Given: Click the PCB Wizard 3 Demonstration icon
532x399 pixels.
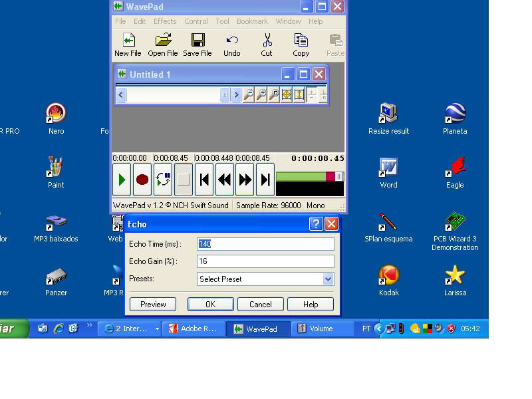Looking at the screenshot, I should (x=455, y=231).
